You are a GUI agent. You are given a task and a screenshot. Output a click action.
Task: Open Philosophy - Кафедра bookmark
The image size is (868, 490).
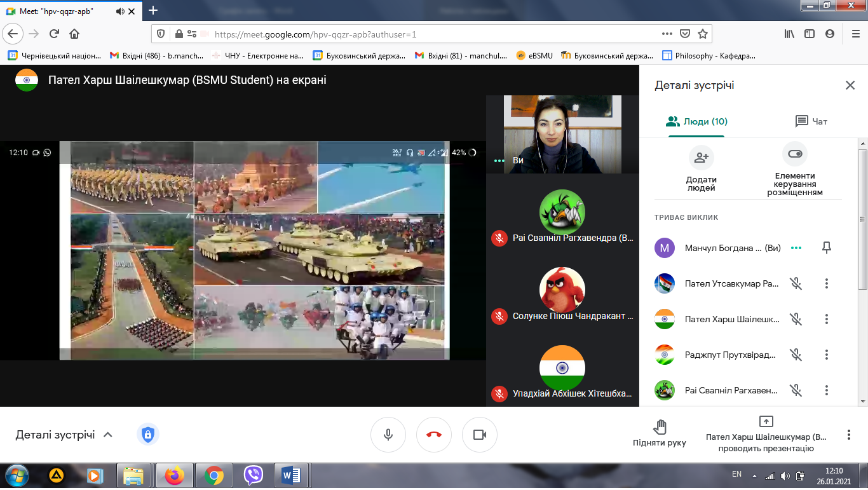coord(709,56)
